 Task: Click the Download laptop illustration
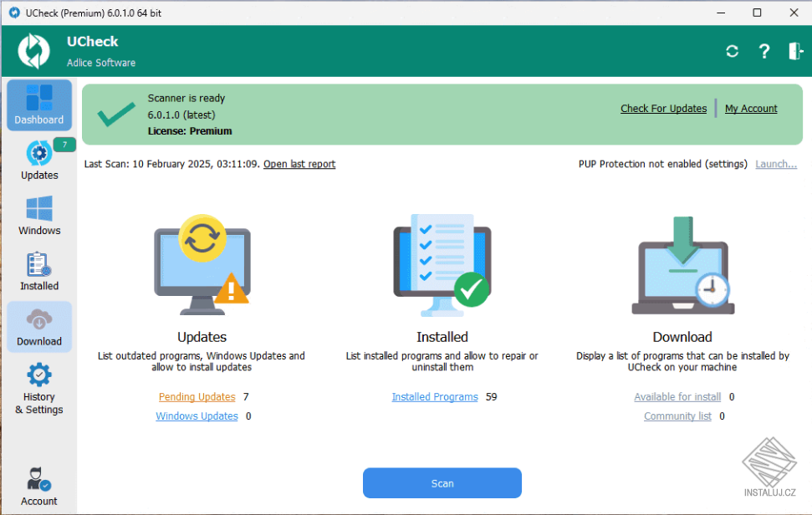coord(682,265)
